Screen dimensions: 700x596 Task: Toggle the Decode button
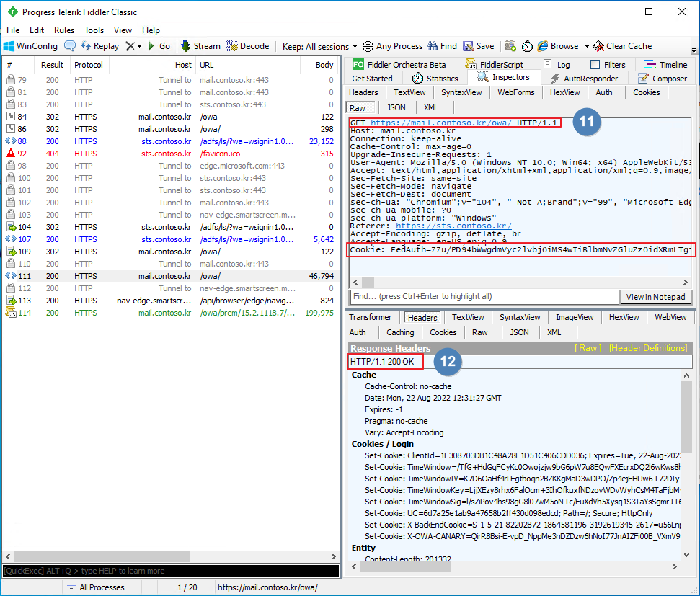click(x=248, y=46)
